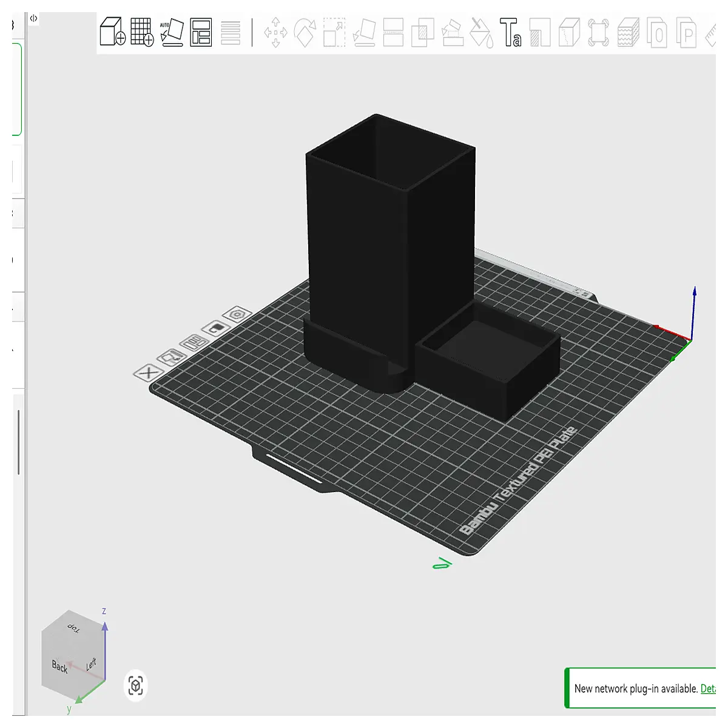This screenshot has width=728, height=728.
Task: Activate the Lay on Face tool
Action: tap(364, 33)
